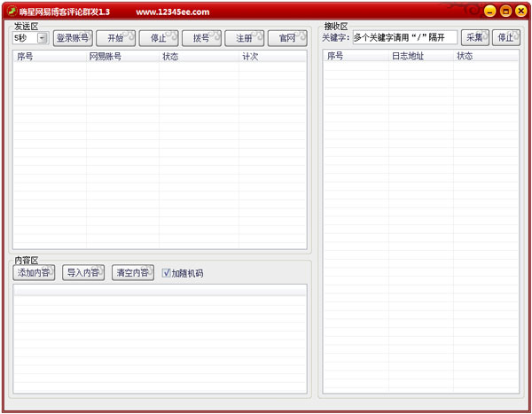Click the app icon in the title bar

(12, 12)
